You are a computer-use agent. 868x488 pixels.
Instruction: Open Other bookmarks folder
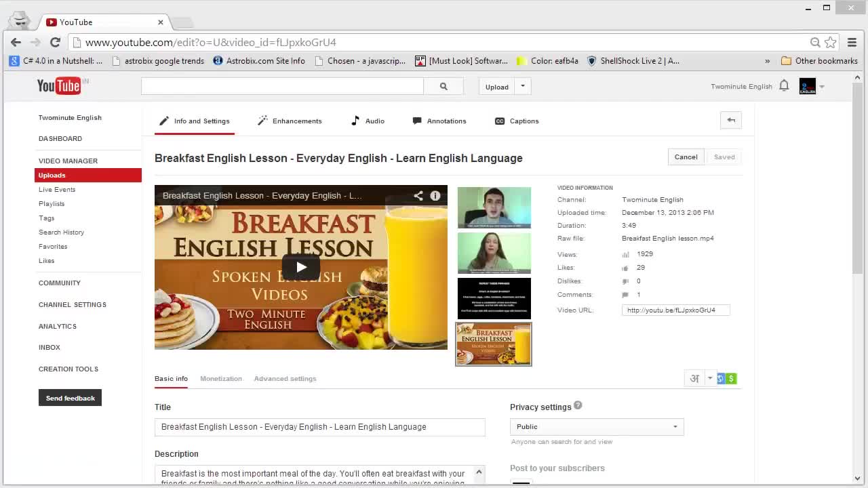[x=819, y=61]
